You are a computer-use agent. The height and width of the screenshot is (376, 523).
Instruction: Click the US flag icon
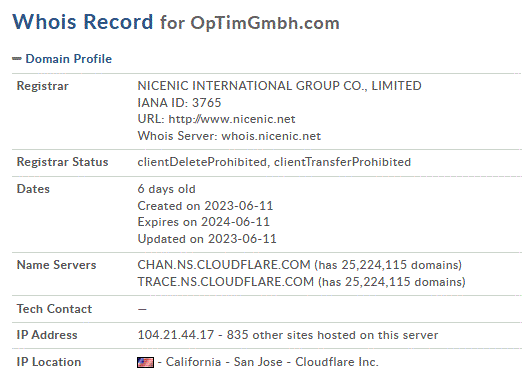pyautogui.click(x=145, y=362)
